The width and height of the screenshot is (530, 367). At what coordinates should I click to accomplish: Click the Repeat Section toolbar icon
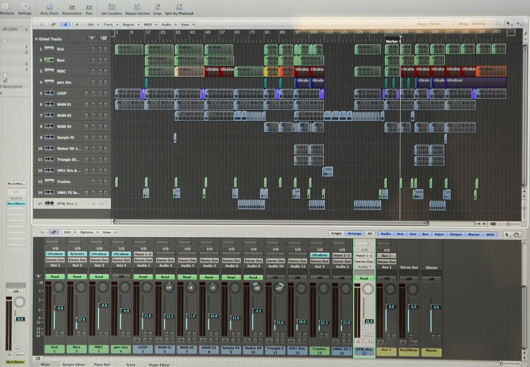pos(138,7)
